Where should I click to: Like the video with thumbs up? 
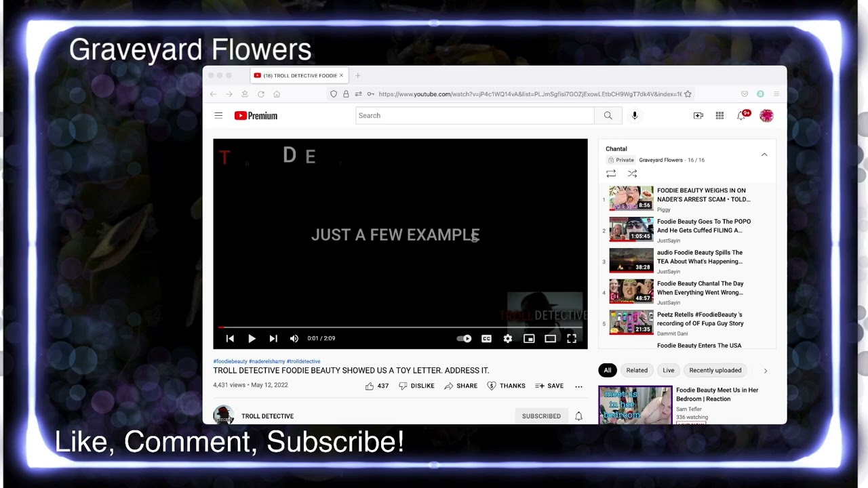click(x=377, y=386)
